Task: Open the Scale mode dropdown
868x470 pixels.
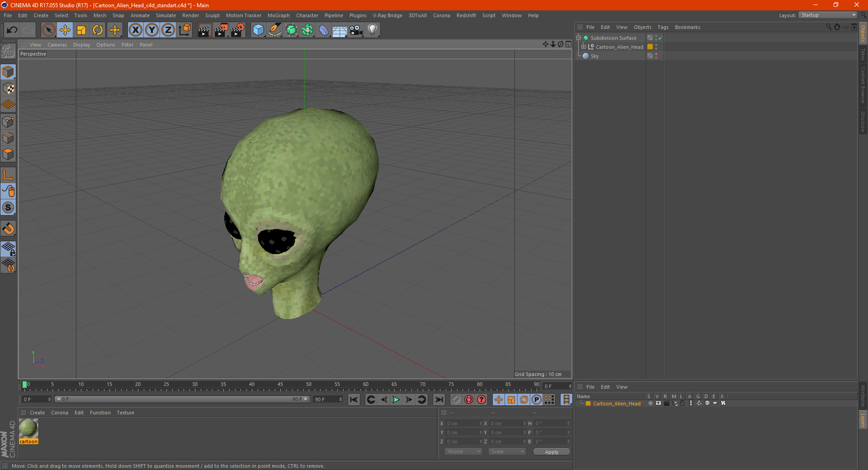Action: pos(507,451)
